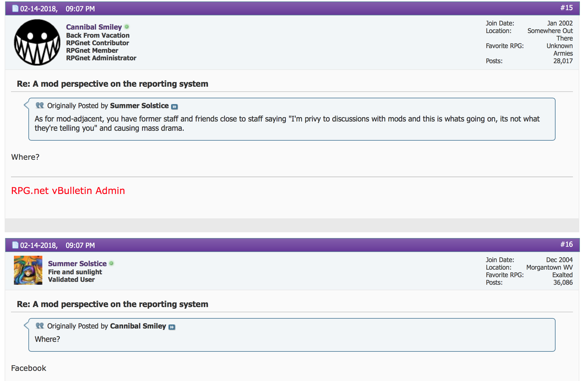Click quote marks icon in Cannibal Smiley quote
588x381 pixels.
point(40,326)
